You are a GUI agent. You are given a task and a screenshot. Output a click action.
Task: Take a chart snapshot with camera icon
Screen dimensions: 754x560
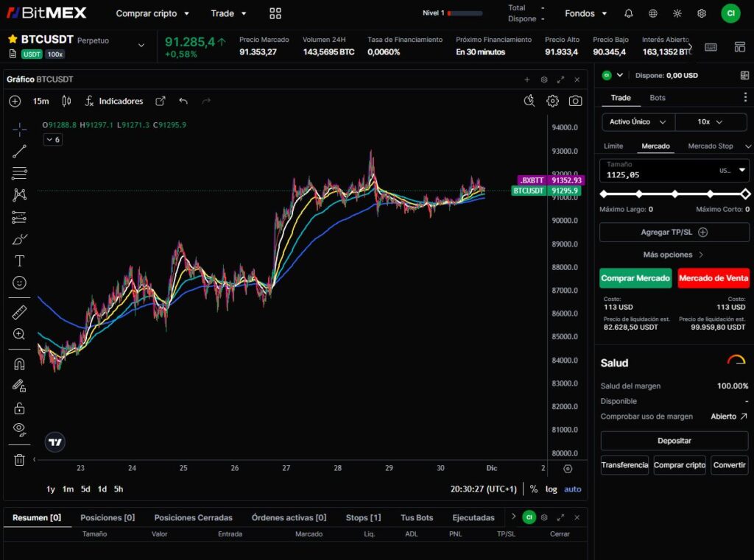(x=575, y=101)
